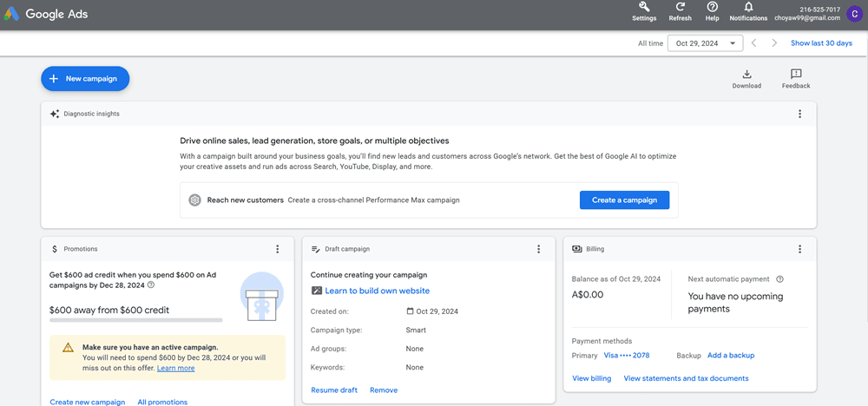
Task: Click the Download icon
Action: 746,75
